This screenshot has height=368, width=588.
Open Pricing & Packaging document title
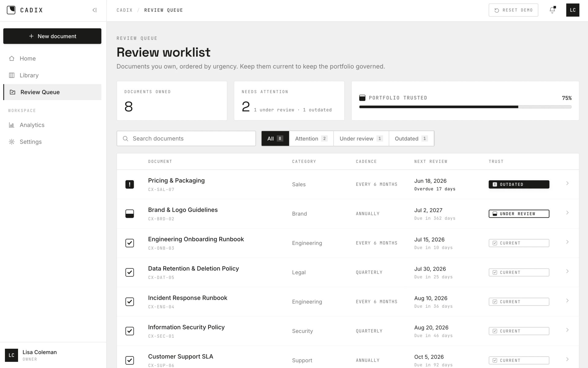click(176, 181)
